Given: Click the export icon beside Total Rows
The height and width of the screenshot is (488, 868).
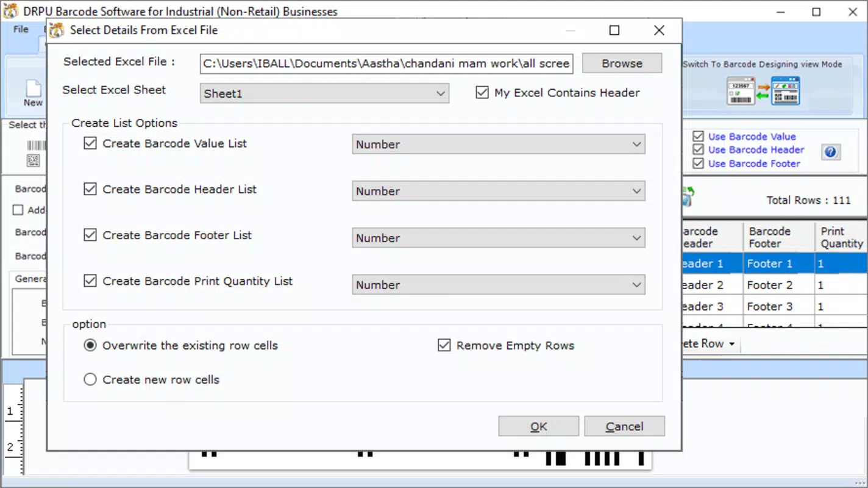Looking at the screenshot, I should click(688, 197).
